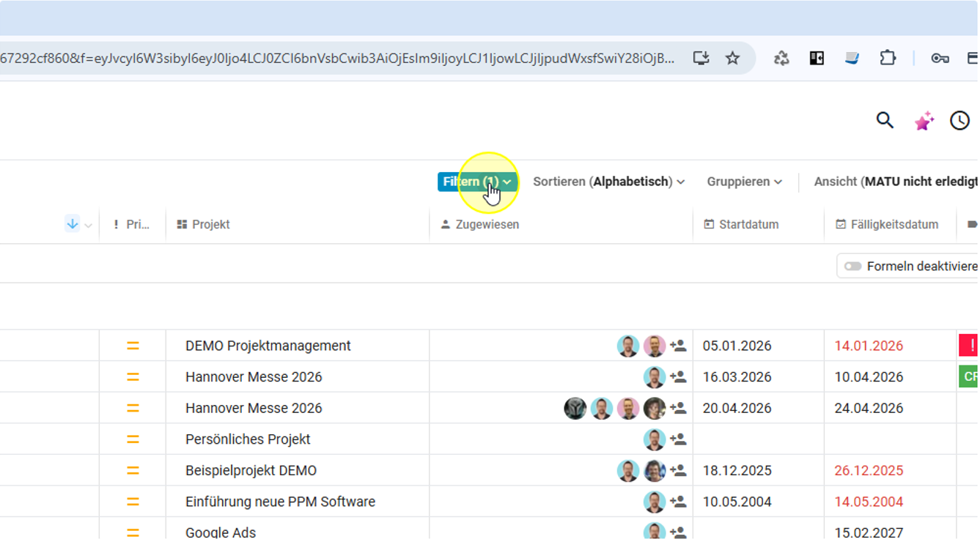Toggle the Formeln deaktivieren switch
Viewport: 980px width, 539px height.
pos(852,267)
